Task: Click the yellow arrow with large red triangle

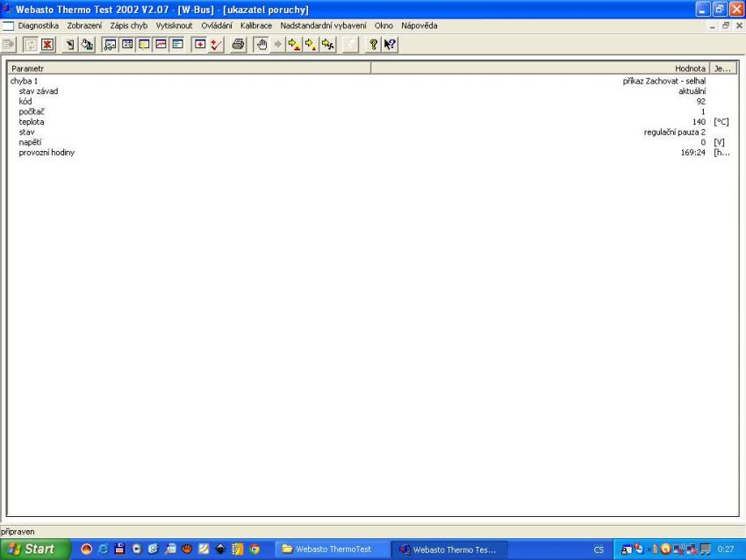Action: coord(294,45)
